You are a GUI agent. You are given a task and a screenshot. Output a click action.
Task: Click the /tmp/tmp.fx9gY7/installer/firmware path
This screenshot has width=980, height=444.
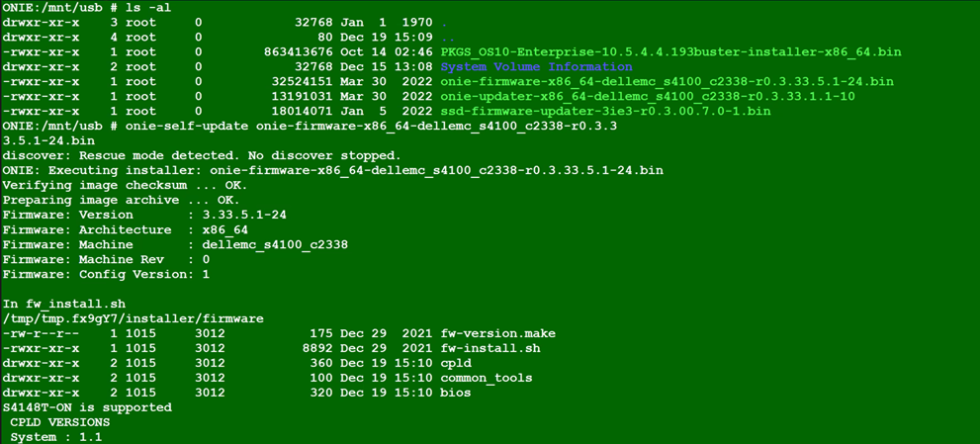(x=133, y=318)
